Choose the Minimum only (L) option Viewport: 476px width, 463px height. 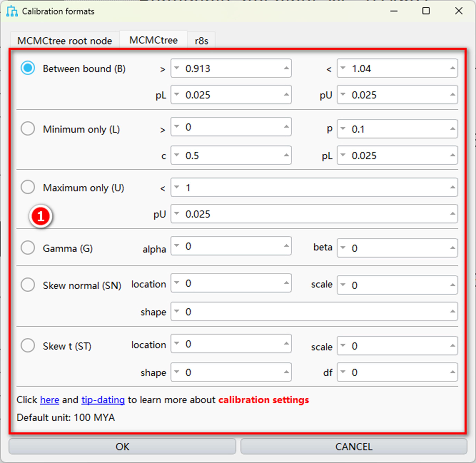click(x=28, y=128)
